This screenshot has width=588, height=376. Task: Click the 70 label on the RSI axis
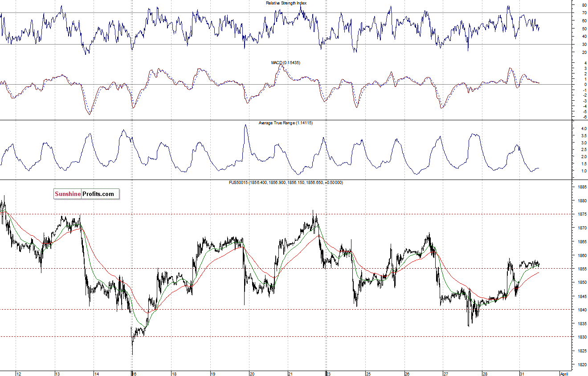click(x=584, y=13)
